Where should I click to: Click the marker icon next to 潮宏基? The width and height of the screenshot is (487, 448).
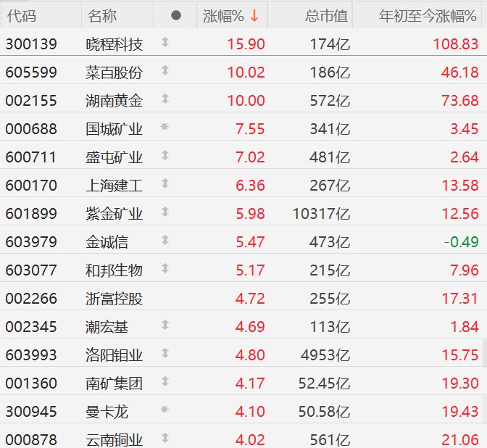tap(165, 325)
